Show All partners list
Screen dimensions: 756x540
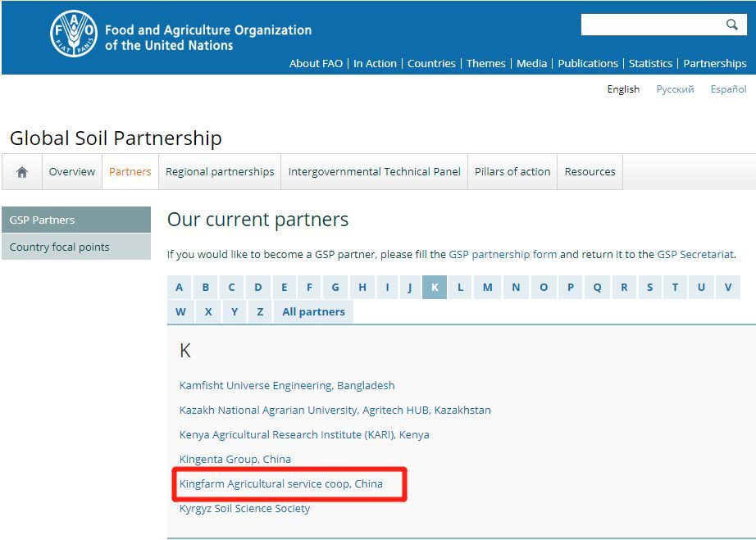pyautogui.click(x=313, y=311)
